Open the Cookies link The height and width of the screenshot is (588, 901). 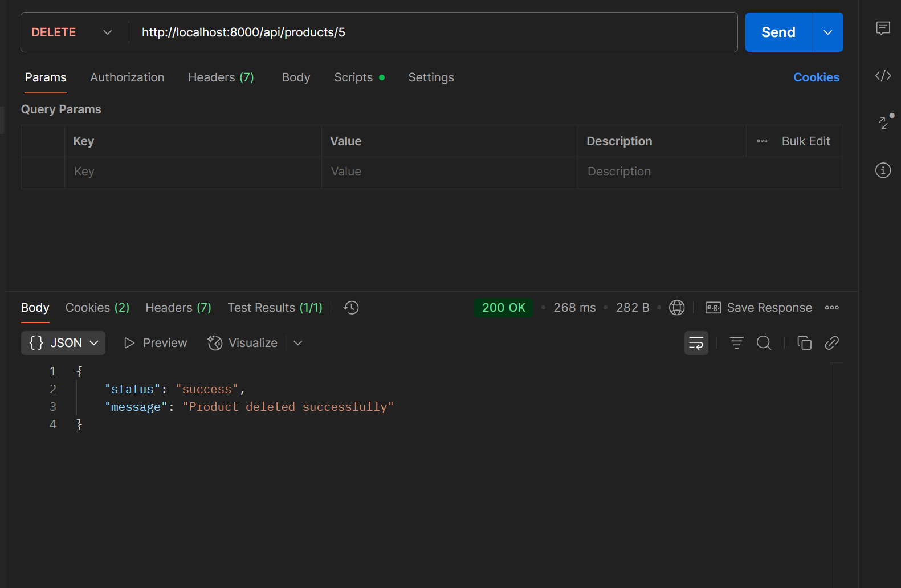click(x=816, y=77)
